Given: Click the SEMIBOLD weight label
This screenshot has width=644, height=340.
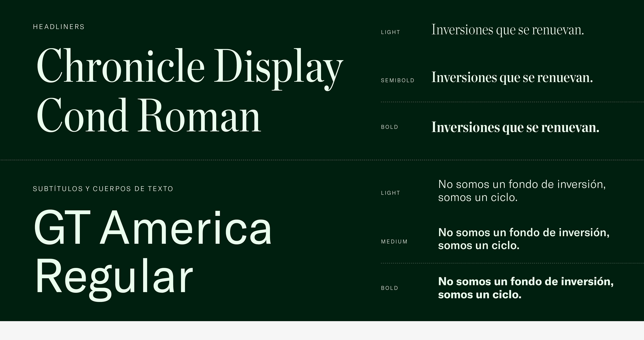Looking at the screenshot, I should (397, 80).
